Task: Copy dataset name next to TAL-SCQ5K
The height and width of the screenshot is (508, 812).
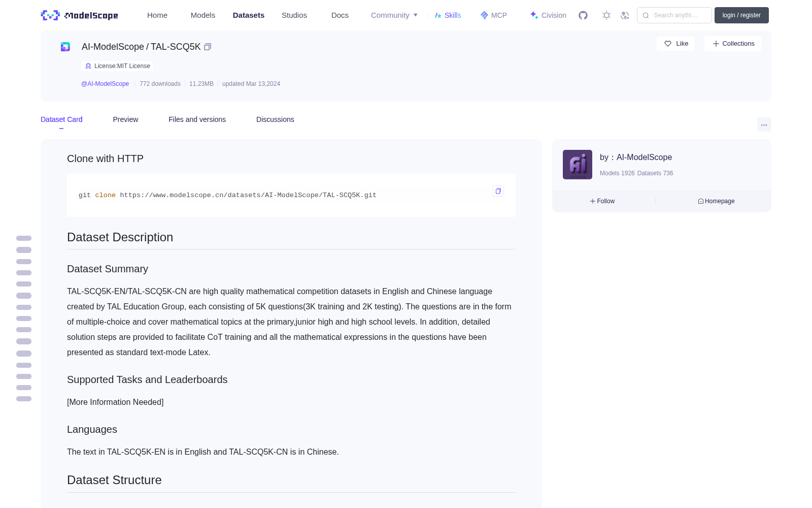Action: (x=208, y=47)
